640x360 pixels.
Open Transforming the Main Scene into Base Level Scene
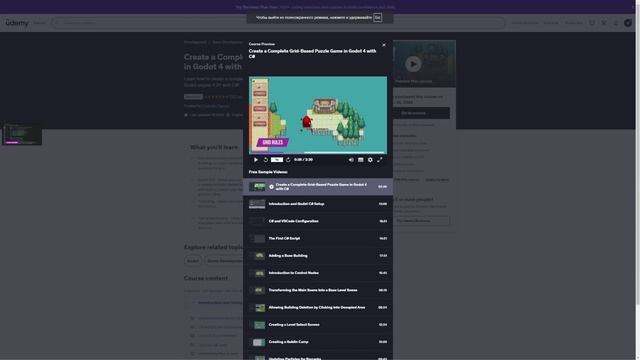pyautogui.click(x=318, y=290)
